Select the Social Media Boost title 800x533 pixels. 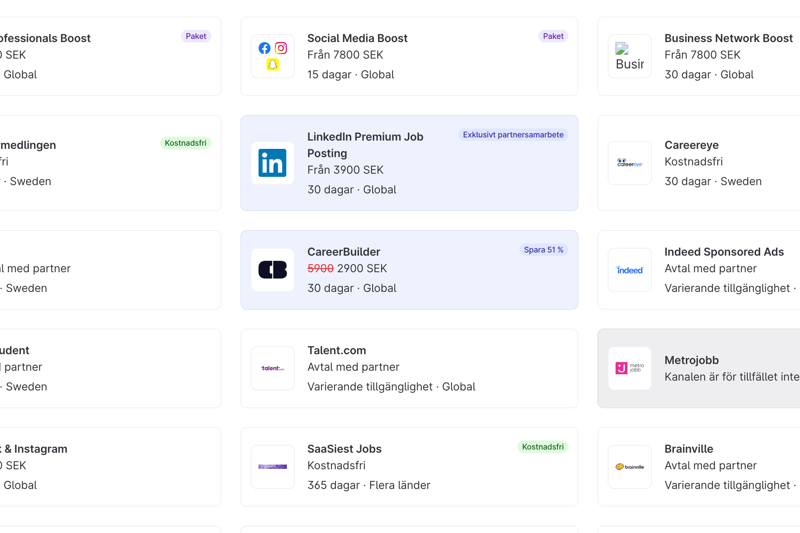point(357,38)
